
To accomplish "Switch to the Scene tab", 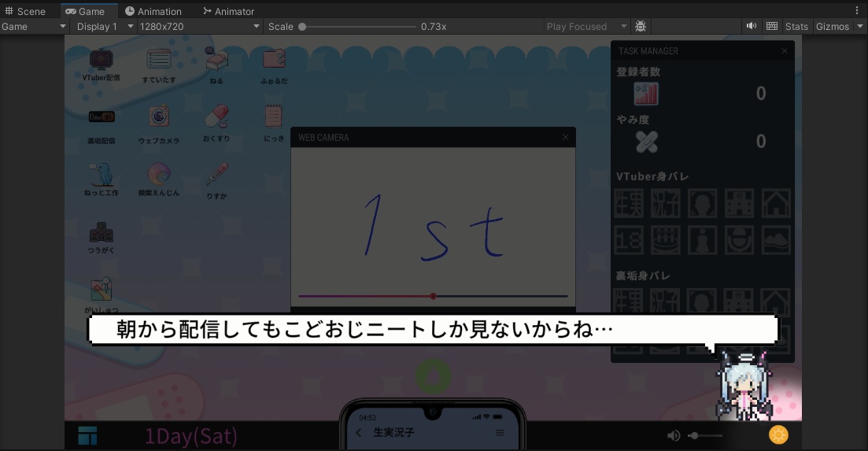I will coord(25,11).
